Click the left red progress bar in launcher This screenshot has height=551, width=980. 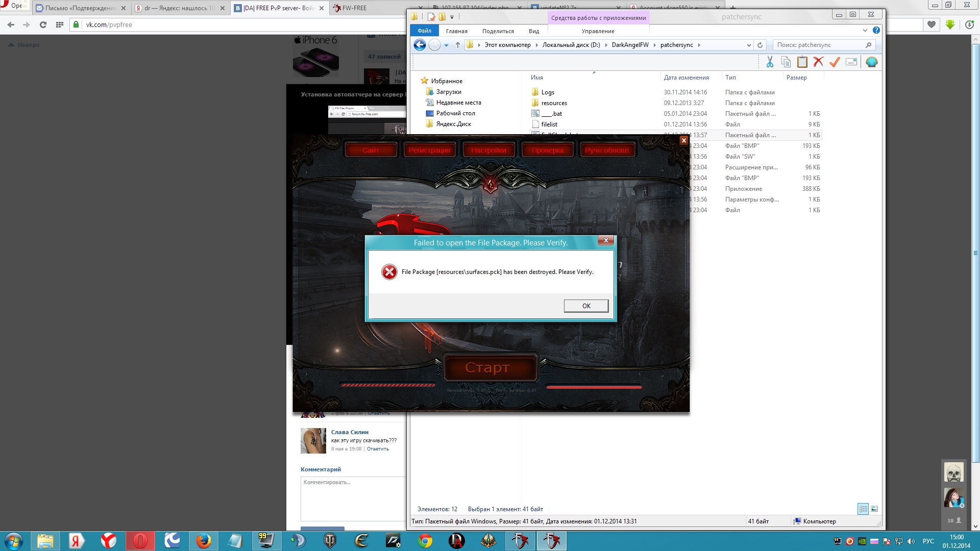click(x=387, y=385)
